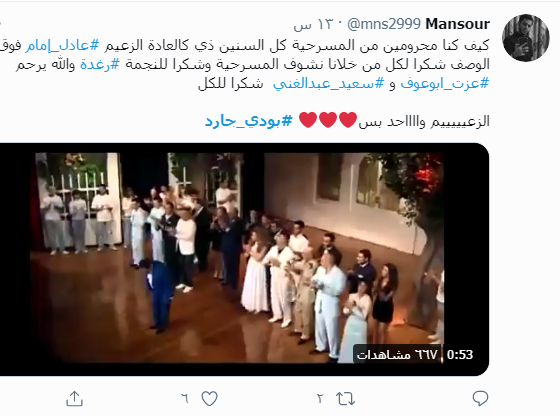Screen dimensions: 560x416
Task: Click the tweet's first text line
Action: click(245, 45)
